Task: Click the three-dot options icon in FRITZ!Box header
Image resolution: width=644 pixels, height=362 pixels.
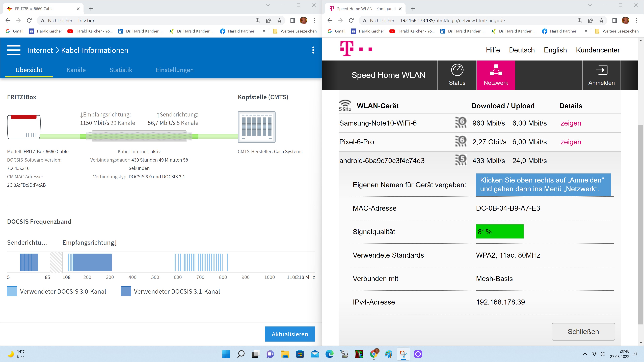Action: click(313, 50)
